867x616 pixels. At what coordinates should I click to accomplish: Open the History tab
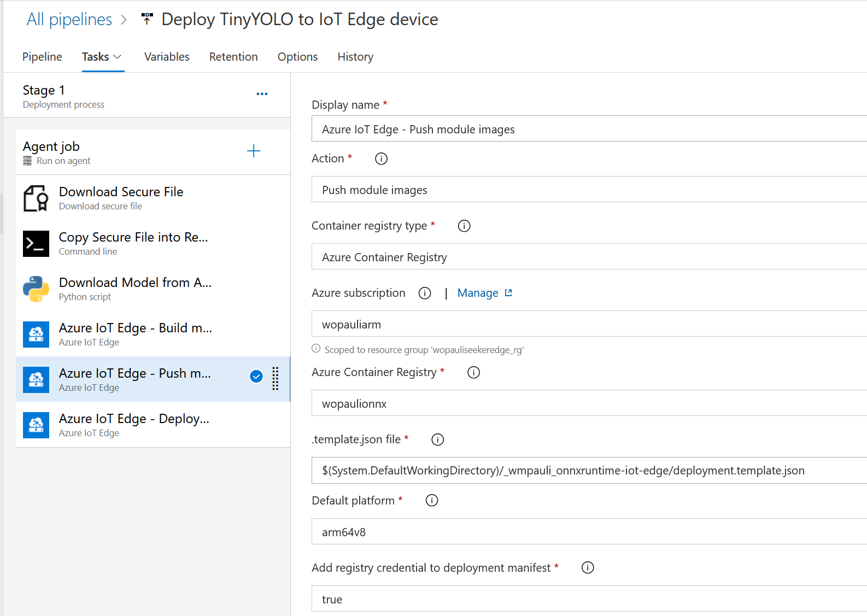pos(355,57)
